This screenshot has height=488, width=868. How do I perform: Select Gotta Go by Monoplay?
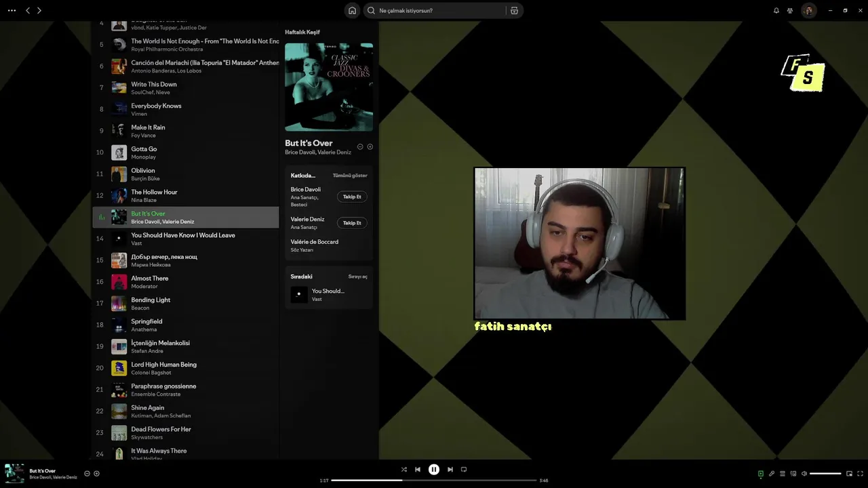[185, 152]
